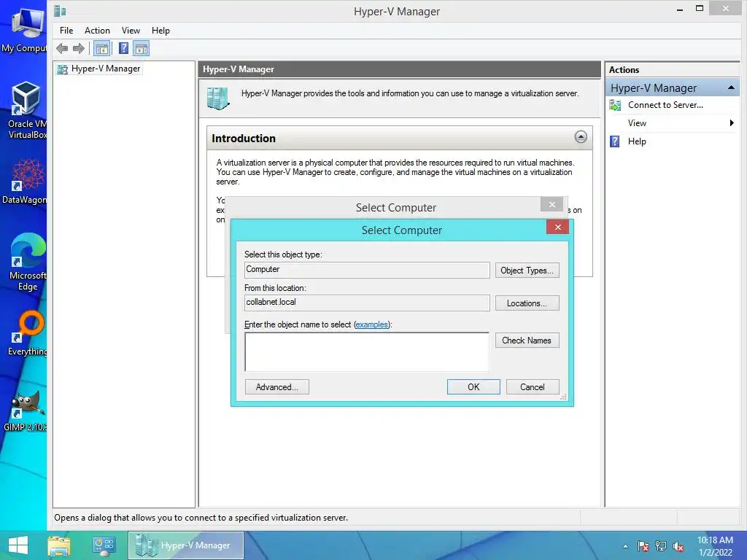This screenshot has height=560, width=747.
Task: Open the Windows Start button
Action: (x=18, y=545)
